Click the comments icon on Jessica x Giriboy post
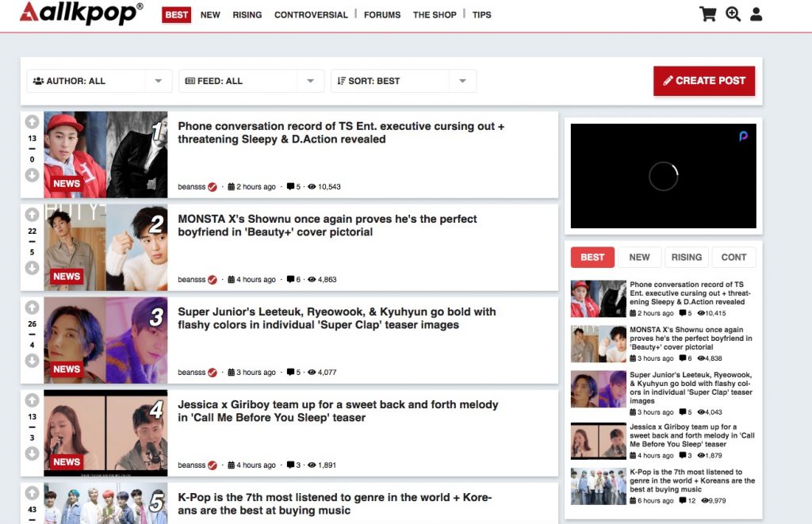Viewport: 812px width, 524px height. click(x=290, y=465)
